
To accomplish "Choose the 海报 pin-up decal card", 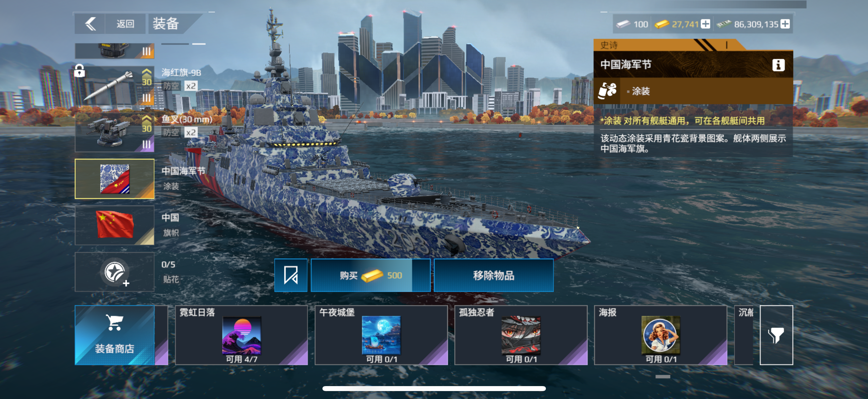I will click(x=660, y=335).
